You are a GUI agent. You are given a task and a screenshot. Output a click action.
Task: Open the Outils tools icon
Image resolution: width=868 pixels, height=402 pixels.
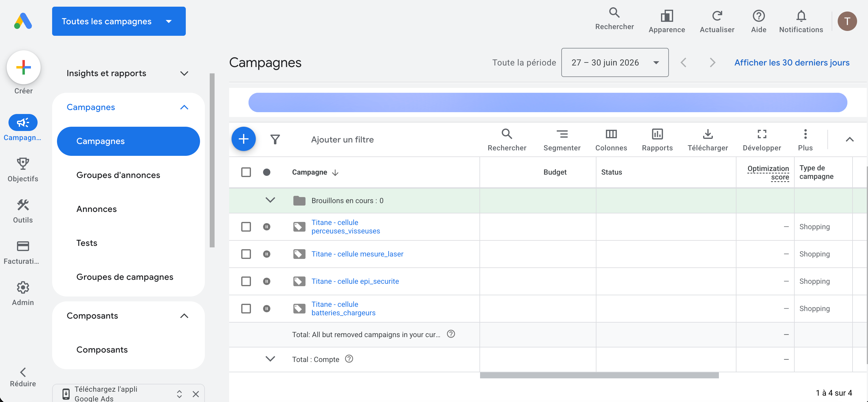pyautogui.click(x=23, y=205)
